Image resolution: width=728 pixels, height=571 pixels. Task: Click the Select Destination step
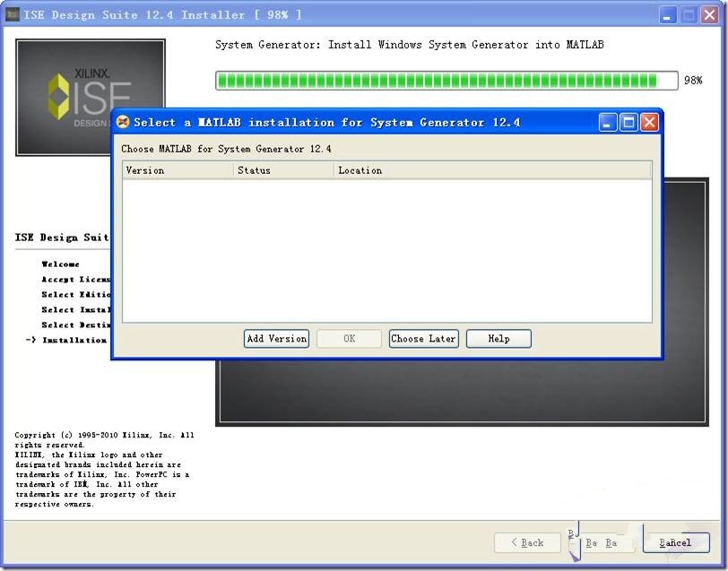[75, 325]
